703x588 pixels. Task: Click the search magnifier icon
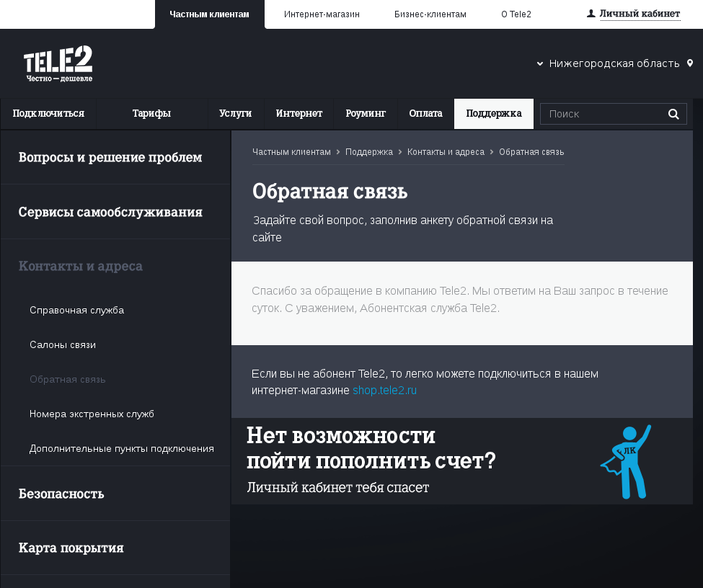(673, 114)
